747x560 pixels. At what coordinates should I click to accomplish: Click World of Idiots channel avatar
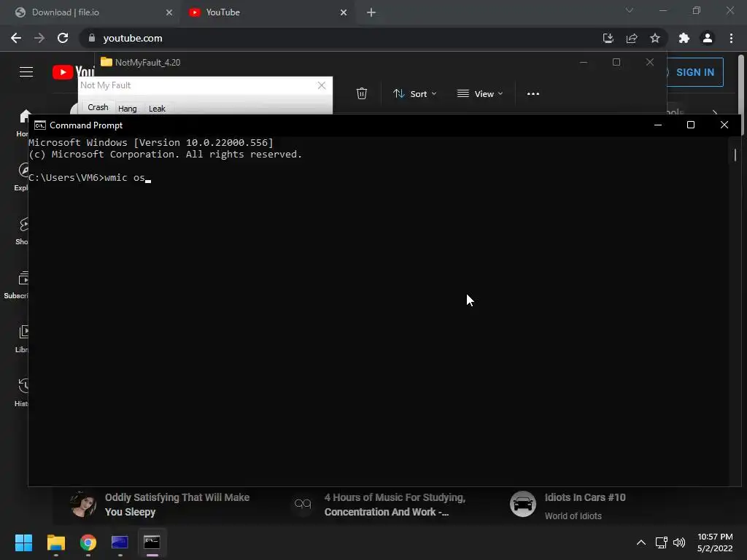coord(522,504)
